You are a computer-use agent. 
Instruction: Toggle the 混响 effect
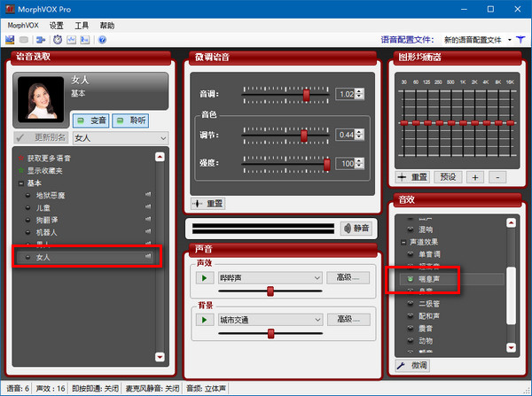pyautogui.click(x=411, y=229)
